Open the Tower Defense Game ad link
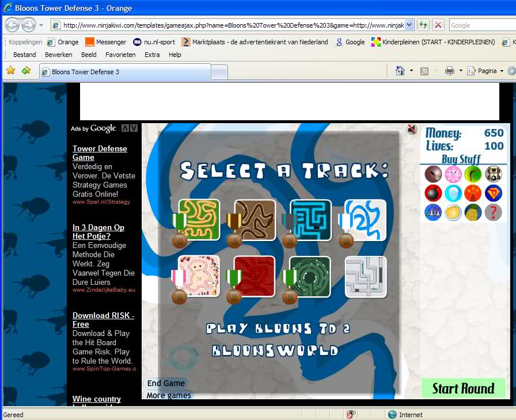Image resolution: width=516 pixels, height=420 pixels. (x=100, y=152)
